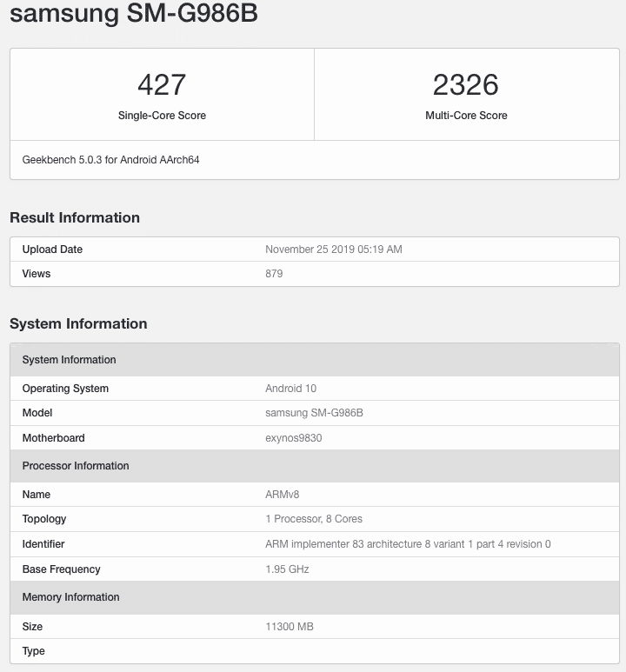Viewport: 626px width, 672px height.
Task: Select the memory size 11300 MB
Action: [x=290, y=627]
